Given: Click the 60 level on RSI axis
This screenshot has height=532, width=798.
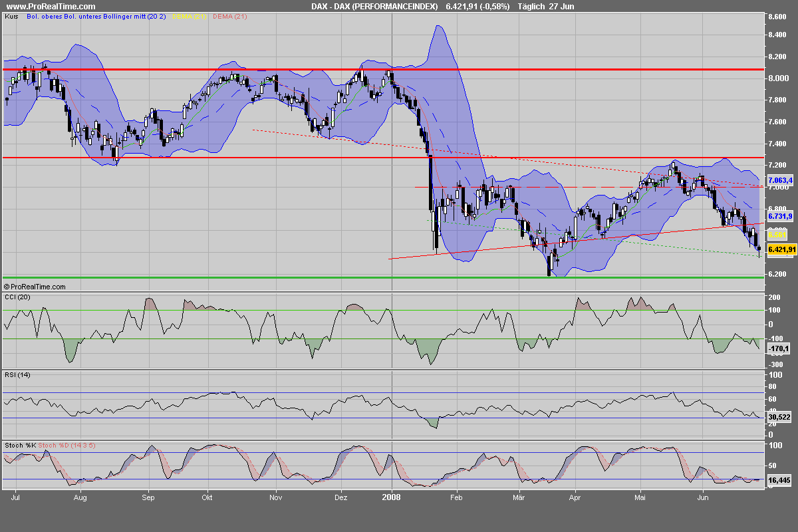Looking at the screenshot, I should (773, 399).
